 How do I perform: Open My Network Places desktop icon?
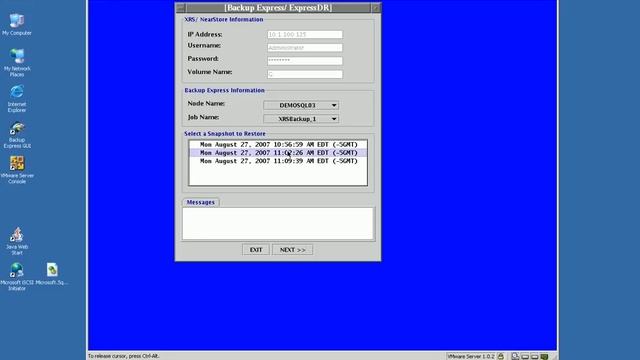coord(17,63)
